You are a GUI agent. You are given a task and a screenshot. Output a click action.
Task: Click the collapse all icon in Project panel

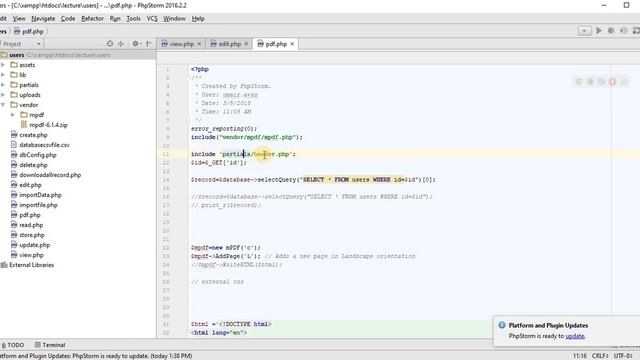click(x=121, y=44)
